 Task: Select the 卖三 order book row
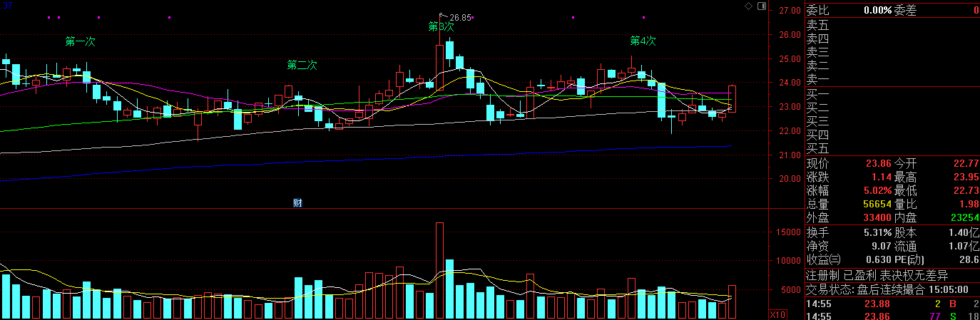tap(892, 52)
